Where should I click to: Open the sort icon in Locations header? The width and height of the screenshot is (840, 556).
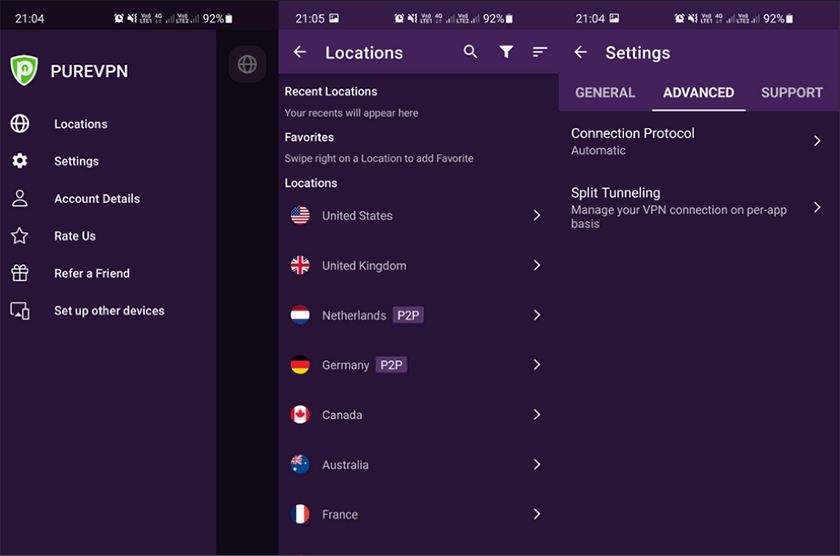539,52
